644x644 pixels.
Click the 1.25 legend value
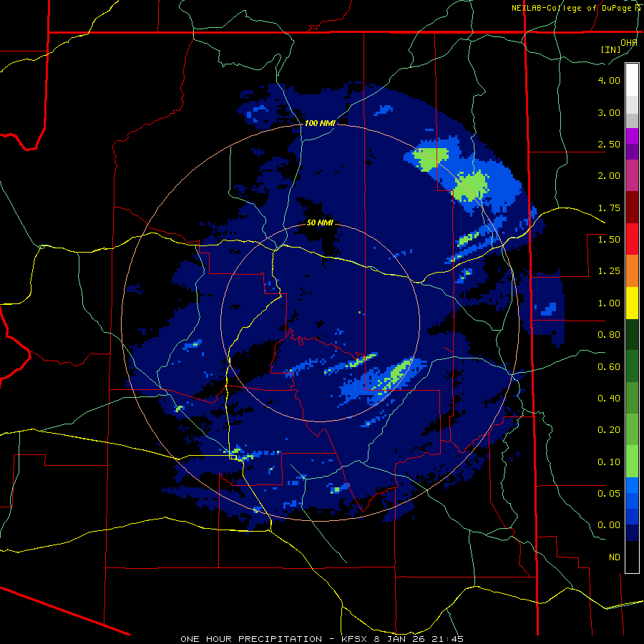coord(609,271)
